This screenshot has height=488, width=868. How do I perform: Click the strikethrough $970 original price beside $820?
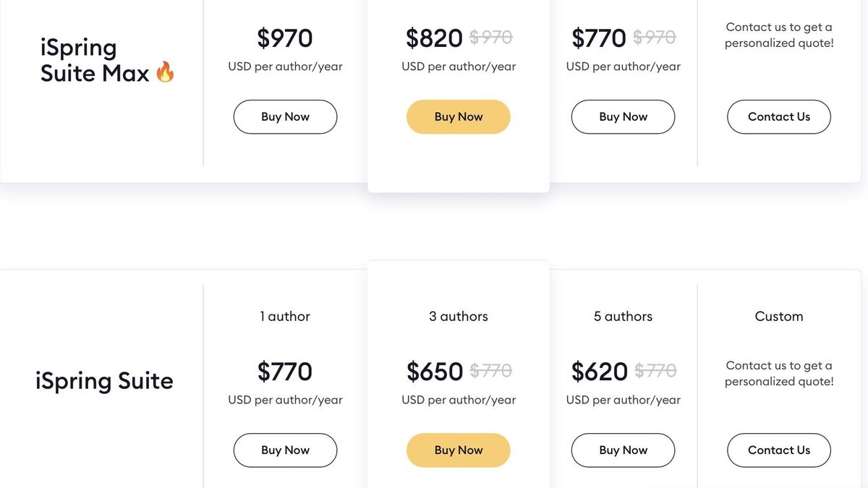point(489,36)
